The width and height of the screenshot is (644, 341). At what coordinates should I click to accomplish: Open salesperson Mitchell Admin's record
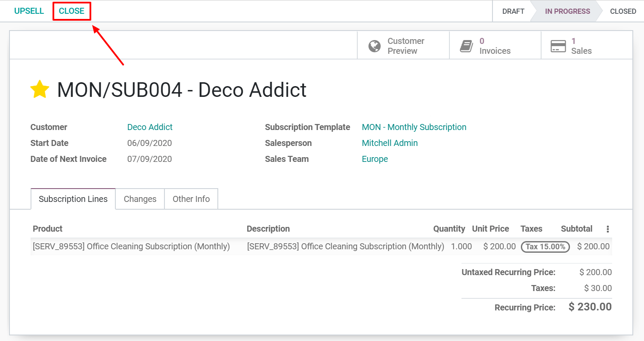(390, 143)
